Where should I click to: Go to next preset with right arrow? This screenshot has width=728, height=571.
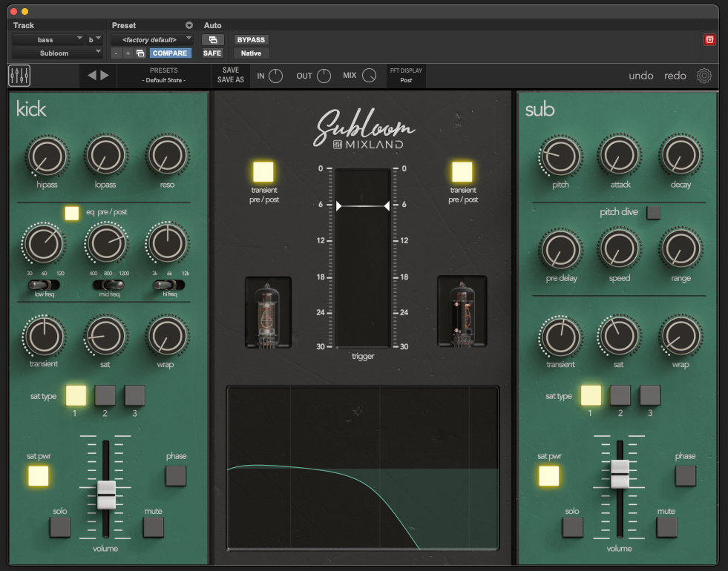point(105,75)
